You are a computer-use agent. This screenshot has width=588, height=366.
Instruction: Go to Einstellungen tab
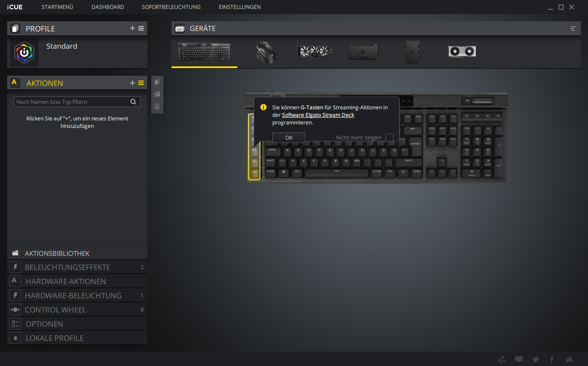pos(240,7)
